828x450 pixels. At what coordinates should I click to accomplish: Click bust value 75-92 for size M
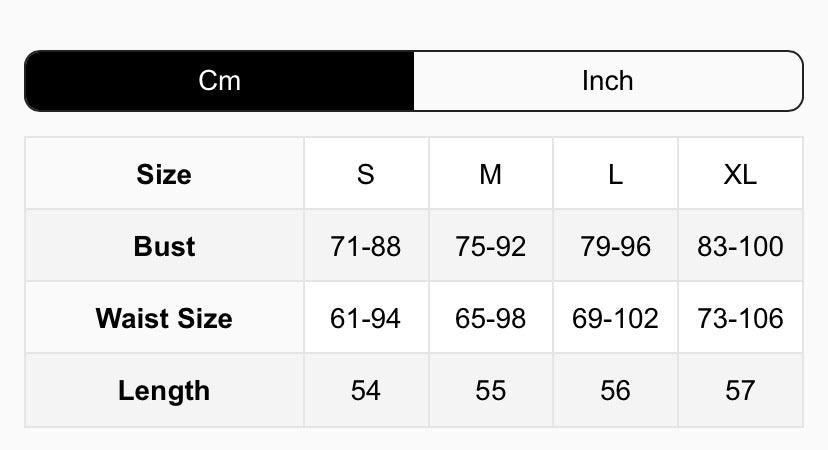coord(491,246)
